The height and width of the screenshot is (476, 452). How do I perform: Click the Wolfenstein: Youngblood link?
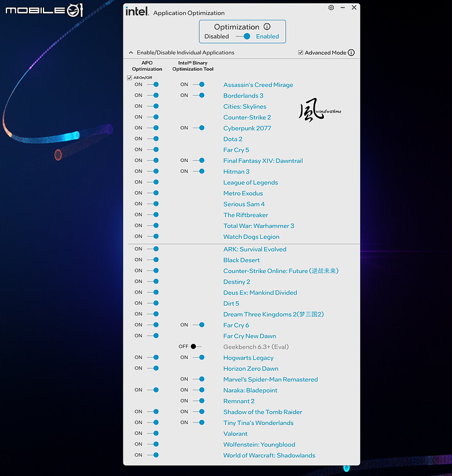[x=260, y=445]
